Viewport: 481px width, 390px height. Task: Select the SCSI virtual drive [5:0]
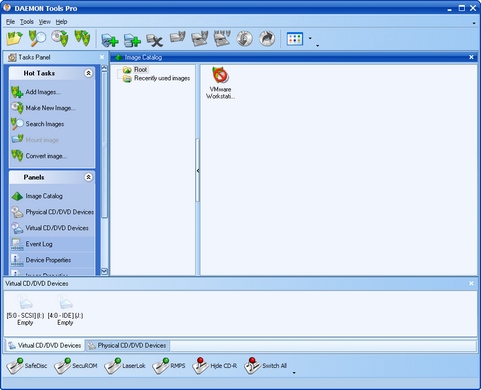pos(25,310)
